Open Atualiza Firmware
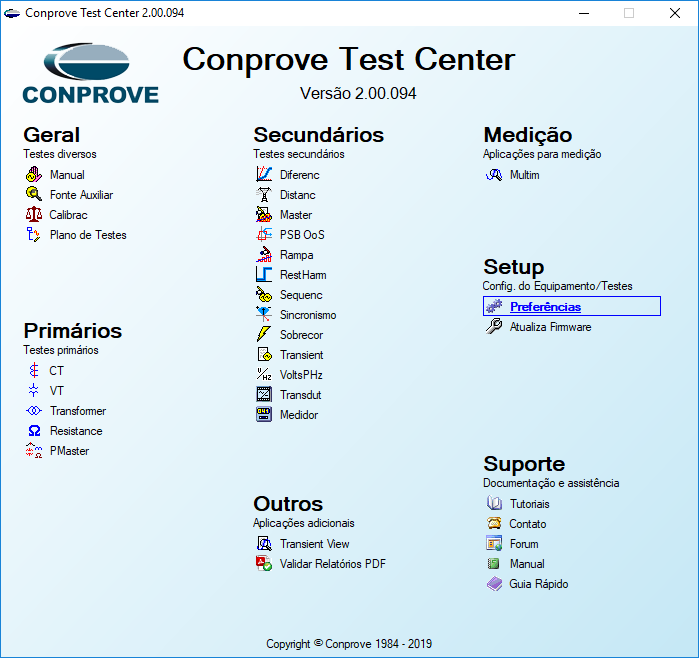This screenshot has height=658, width=699. tap(551, 327)
